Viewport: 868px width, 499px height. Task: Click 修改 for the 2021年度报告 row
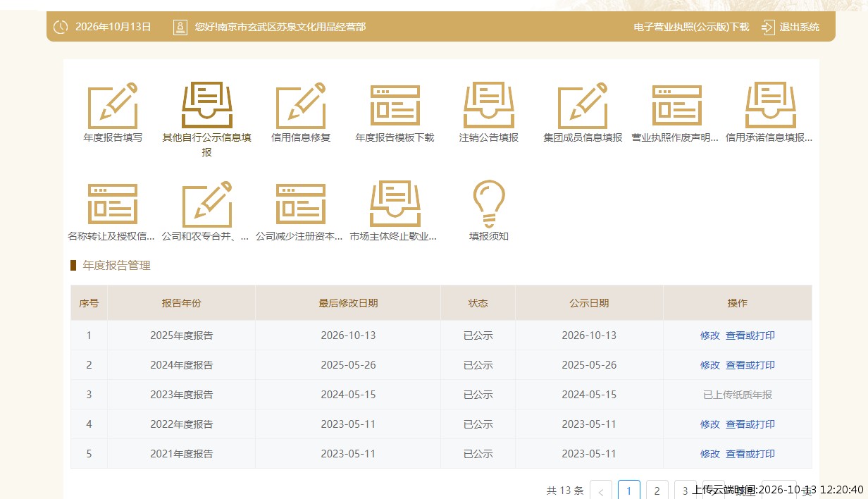coord(710,455)
